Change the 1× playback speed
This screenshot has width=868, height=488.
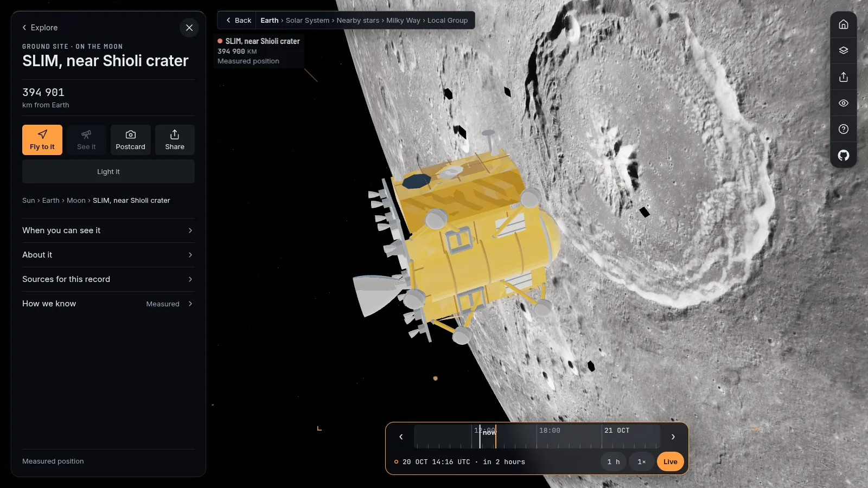(x=642, y=462)
